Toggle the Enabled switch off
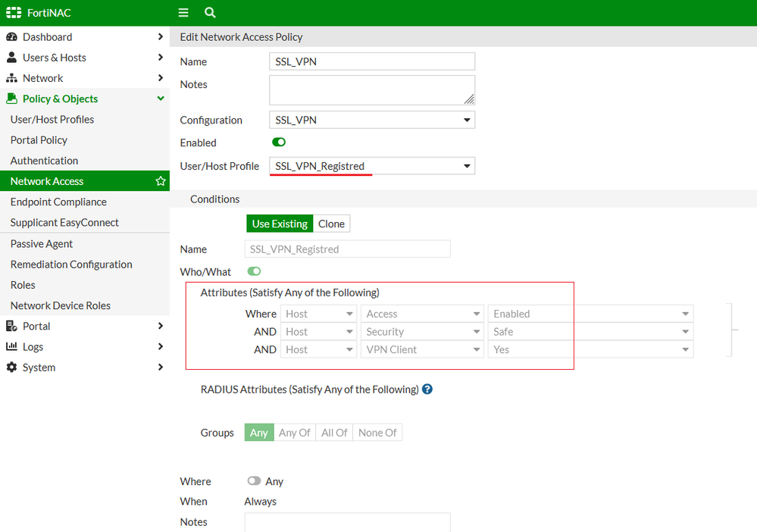The width and height of the screenshot is (757, 532). (x=279, y=142)
